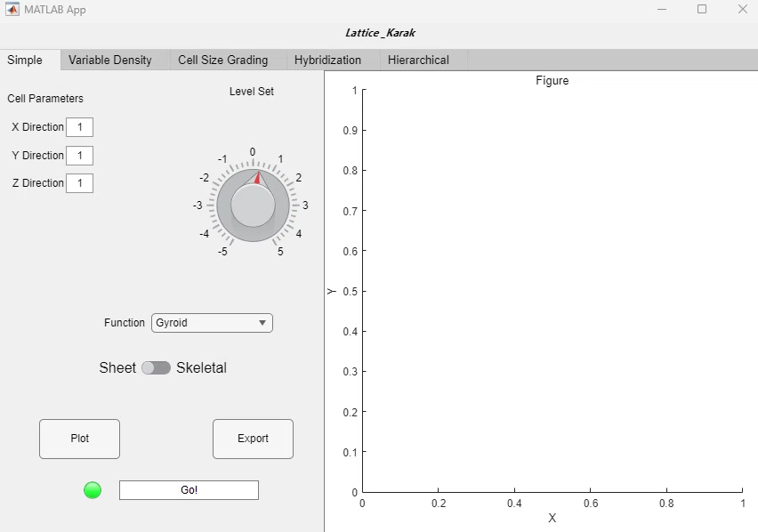The width and height of the screenshot is (758, 532).
Task: Click the 3 mark on the knob scale
Action: 305,206
